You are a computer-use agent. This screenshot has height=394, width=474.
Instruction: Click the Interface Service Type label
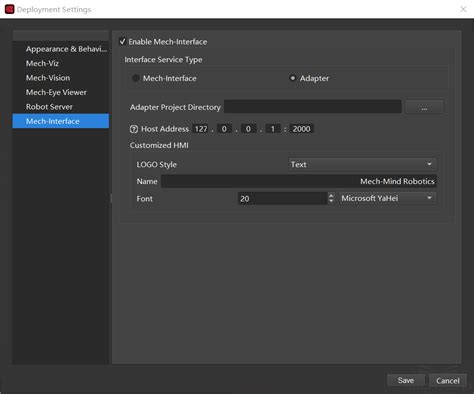[163, 60]
